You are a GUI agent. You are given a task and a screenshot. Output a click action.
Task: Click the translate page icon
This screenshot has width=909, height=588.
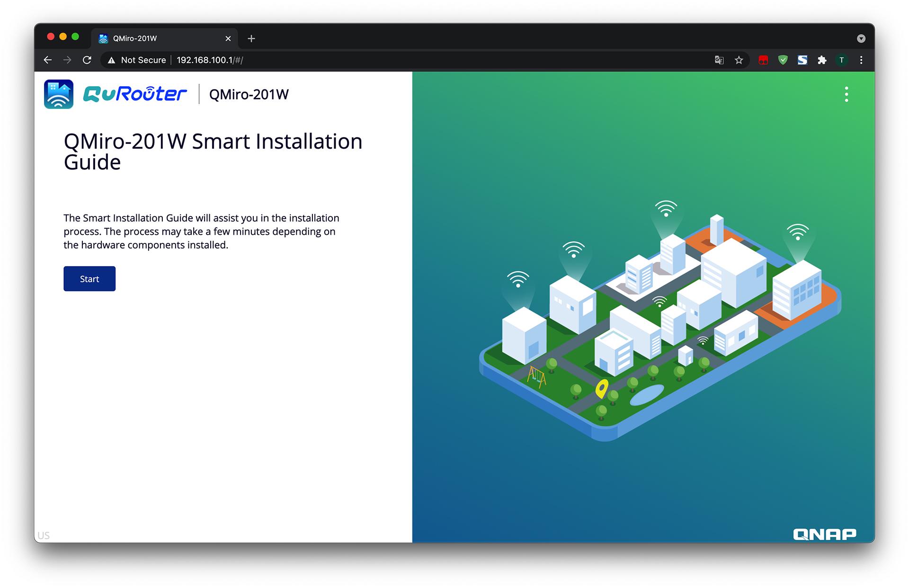click(x=719, y=60)
